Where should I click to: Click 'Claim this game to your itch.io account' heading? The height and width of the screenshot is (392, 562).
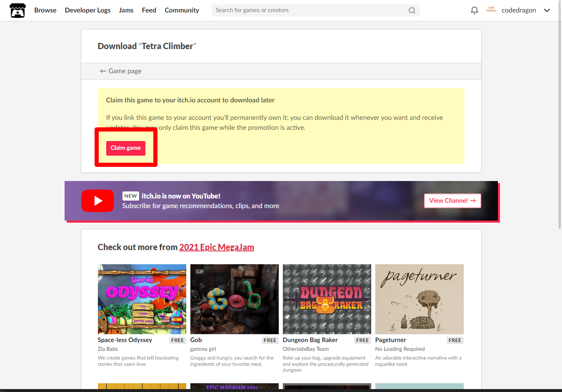pos(190,100)
